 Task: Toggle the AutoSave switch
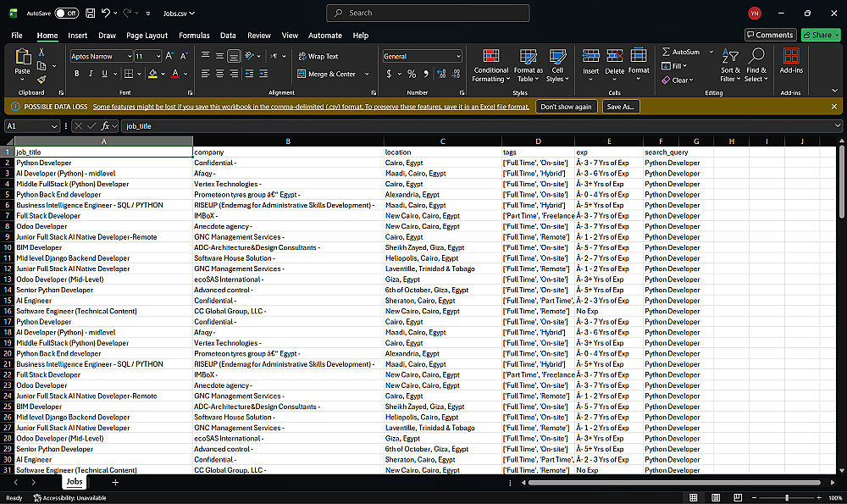pos(66,13)
